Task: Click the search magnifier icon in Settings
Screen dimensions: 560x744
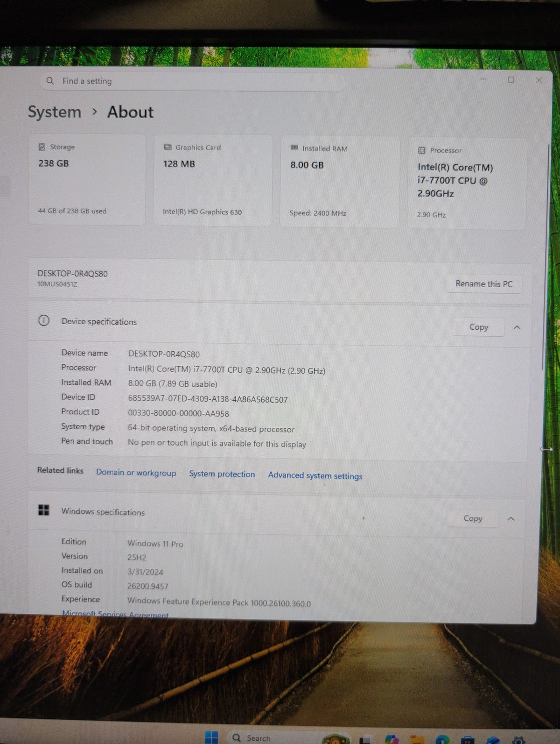Action: tap(50, 81)
